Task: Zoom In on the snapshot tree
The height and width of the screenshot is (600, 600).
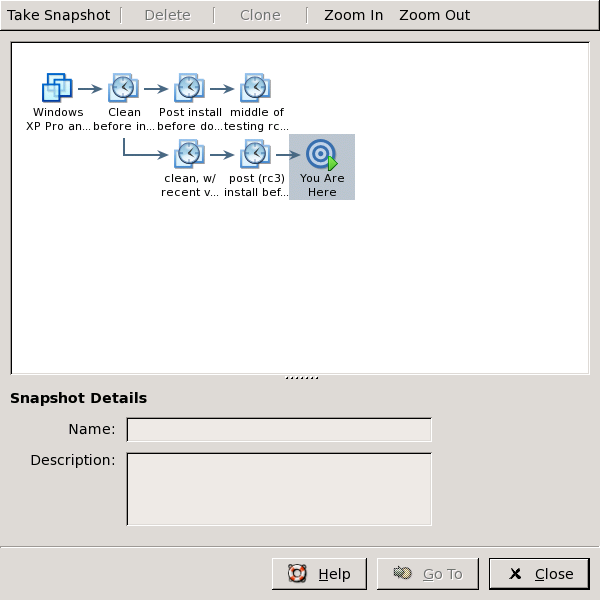Action: point(353,15)
